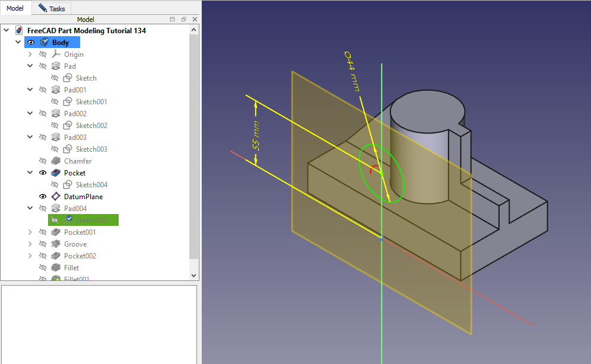The height and width of the screenshot is (364, 591).
Task: Show Pad002 using its eye icon
Action: click(x=43, y=114)
